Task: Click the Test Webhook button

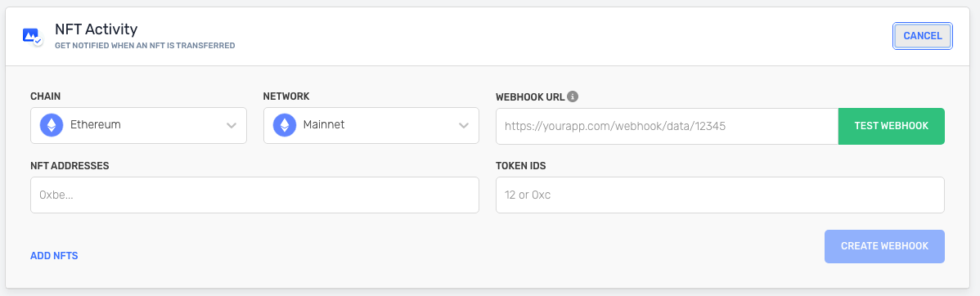Action: [892, 126]
